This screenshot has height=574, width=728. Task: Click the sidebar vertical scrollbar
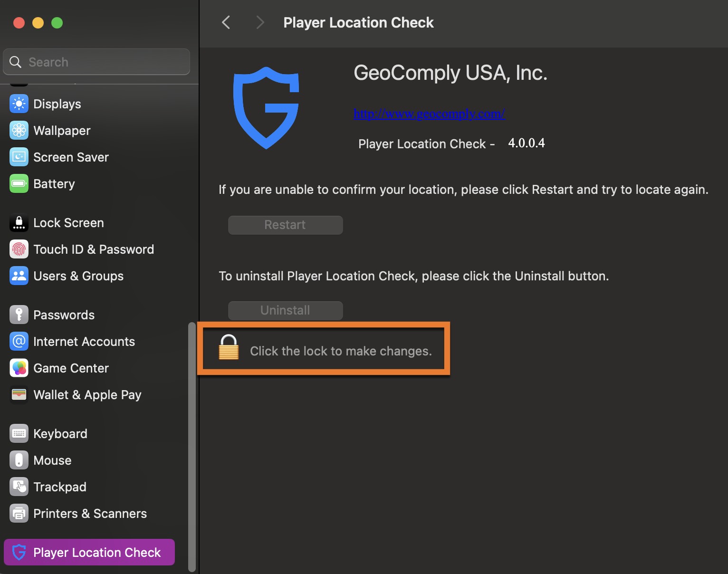(192, 447)
